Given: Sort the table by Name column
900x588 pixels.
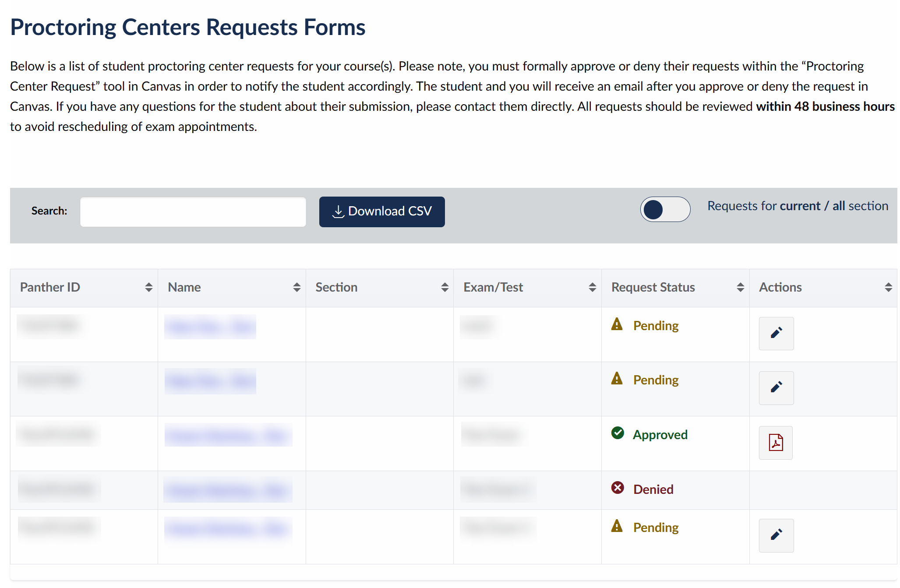Looking at the screenshot, I should [296, 287].
